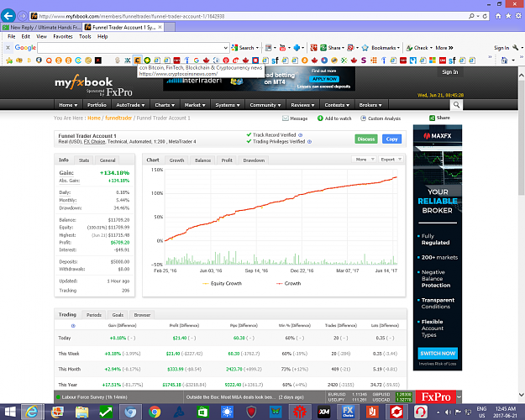Expand the Charts navigation dropdown
The image size is (525, 420).
[165, 105]
